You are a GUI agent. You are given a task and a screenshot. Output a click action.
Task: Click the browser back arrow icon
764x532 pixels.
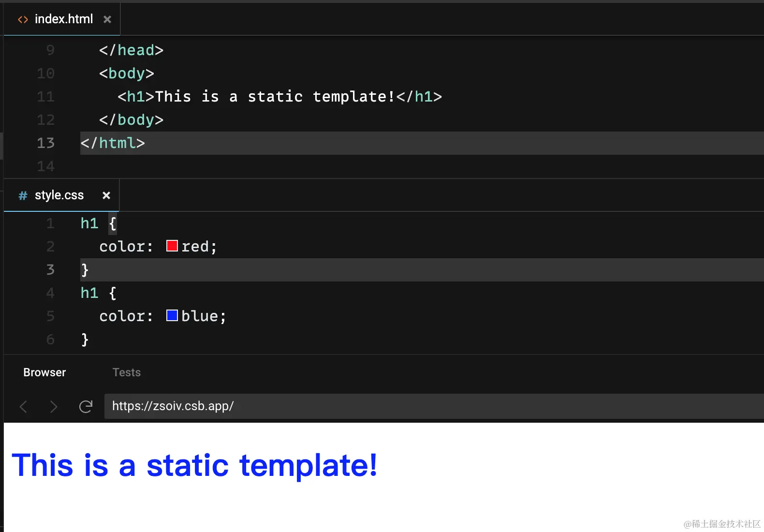[x=23, y=407]
